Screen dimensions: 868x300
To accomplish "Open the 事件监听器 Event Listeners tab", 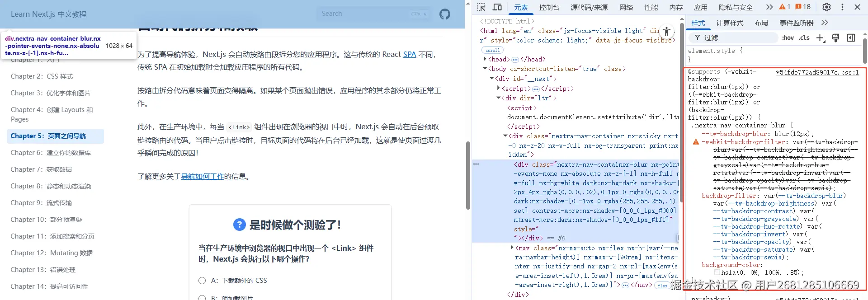I will (796, 23).
